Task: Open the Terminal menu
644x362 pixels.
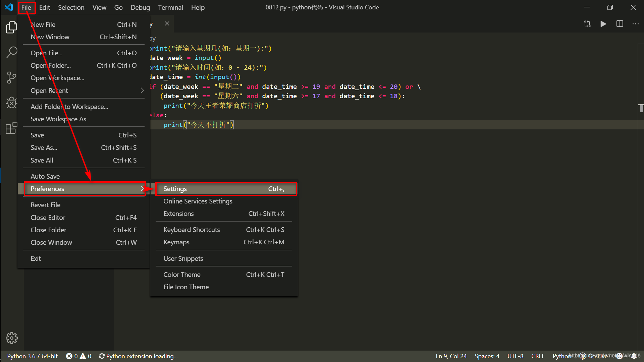Action: pyautogui.click(x=170, y=7)
